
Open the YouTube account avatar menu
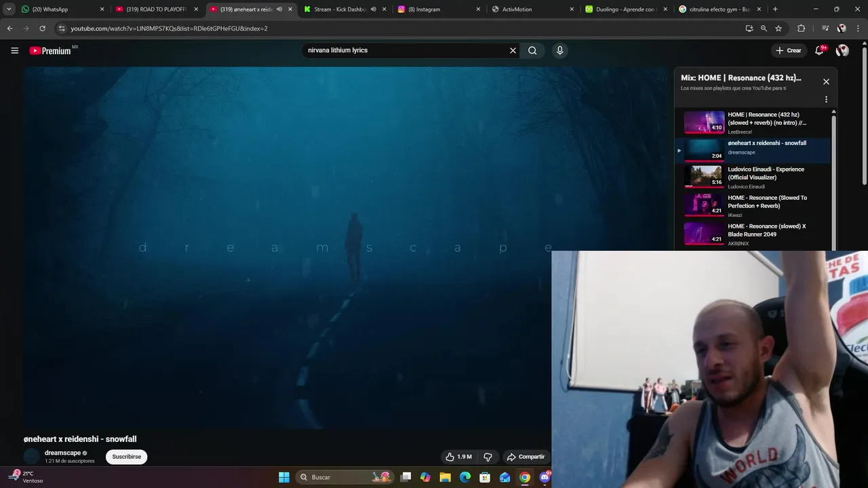[842, 50]
